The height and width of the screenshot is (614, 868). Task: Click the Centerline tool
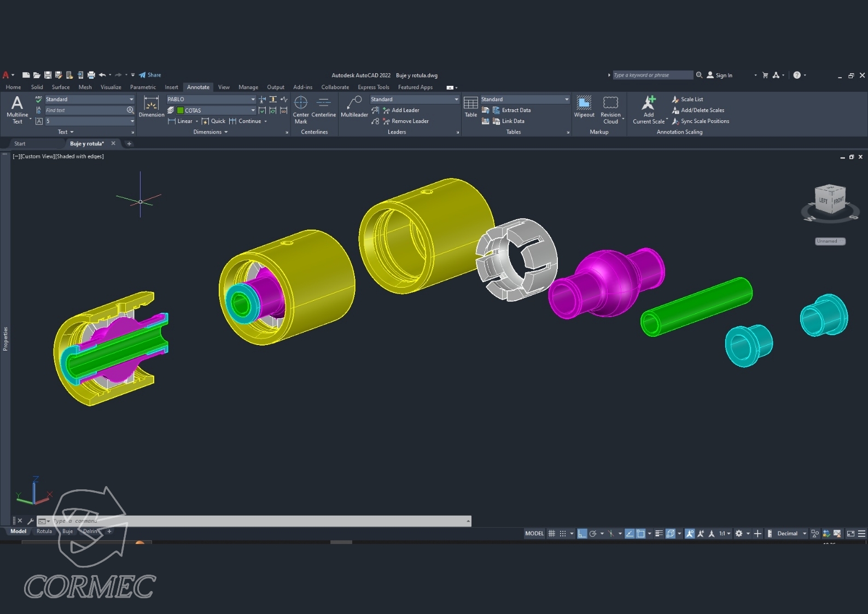[x=323, y=107]
